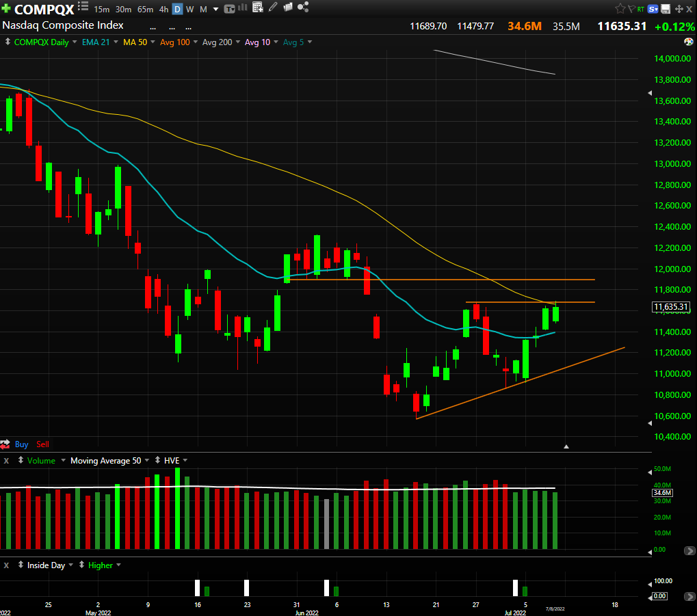Click the time axis triangle marker

(566, 446)
